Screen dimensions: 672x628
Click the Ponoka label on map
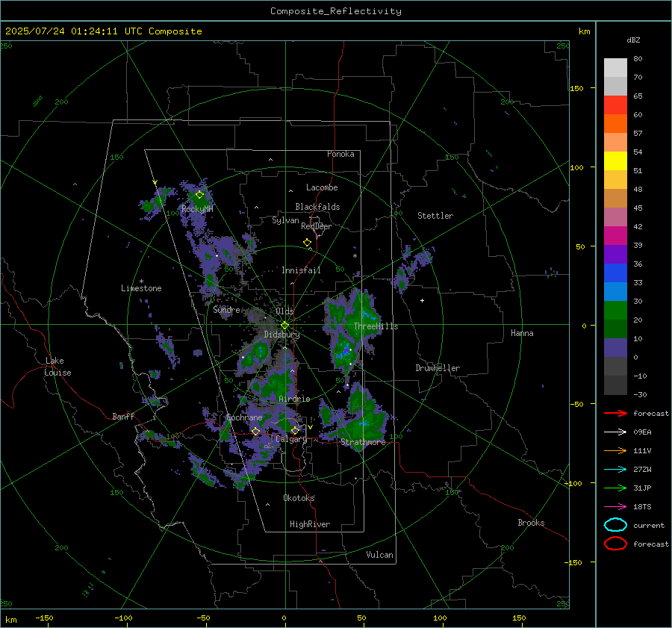click(340, 154)
